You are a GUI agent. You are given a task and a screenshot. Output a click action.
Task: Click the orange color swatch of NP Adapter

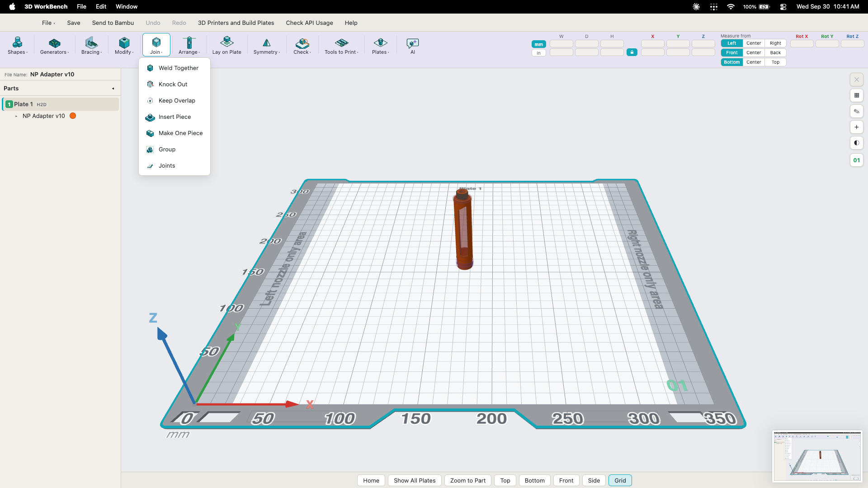tap(73, 116)
